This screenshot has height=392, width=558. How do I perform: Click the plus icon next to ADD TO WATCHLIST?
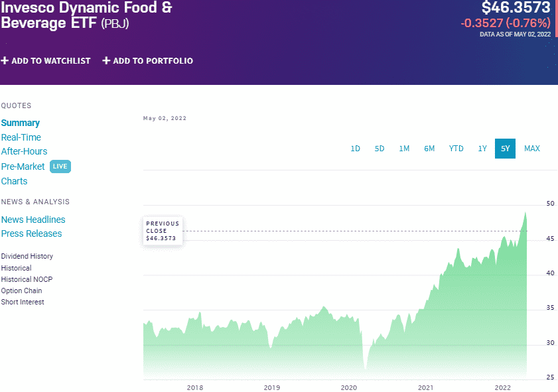(6, 60)
